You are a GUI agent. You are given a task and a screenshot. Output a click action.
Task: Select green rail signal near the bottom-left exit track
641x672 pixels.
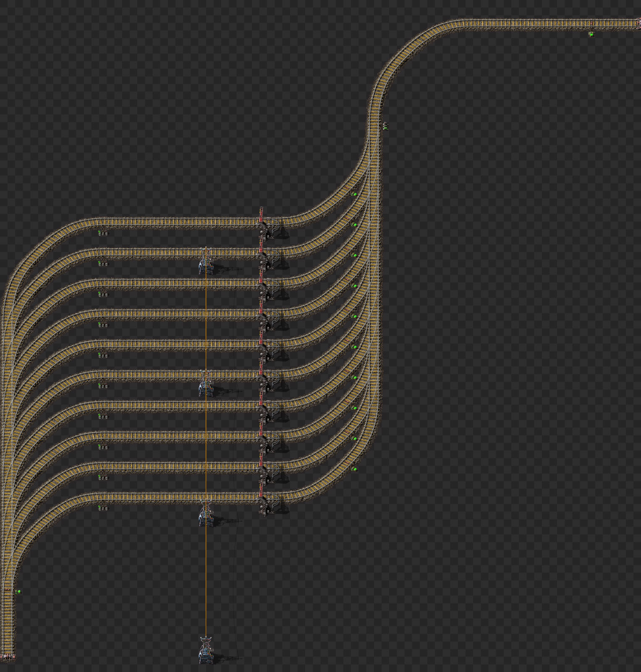[18, 592]
